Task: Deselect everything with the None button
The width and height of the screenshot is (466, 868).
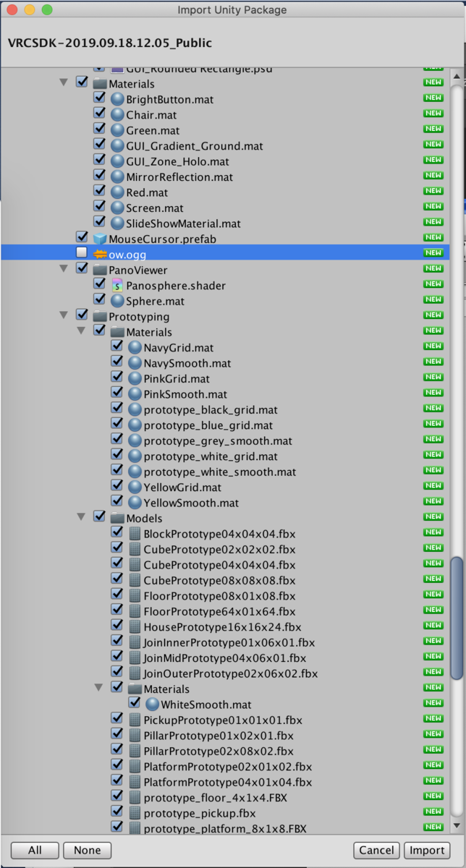Action: [x=87, y=850]
